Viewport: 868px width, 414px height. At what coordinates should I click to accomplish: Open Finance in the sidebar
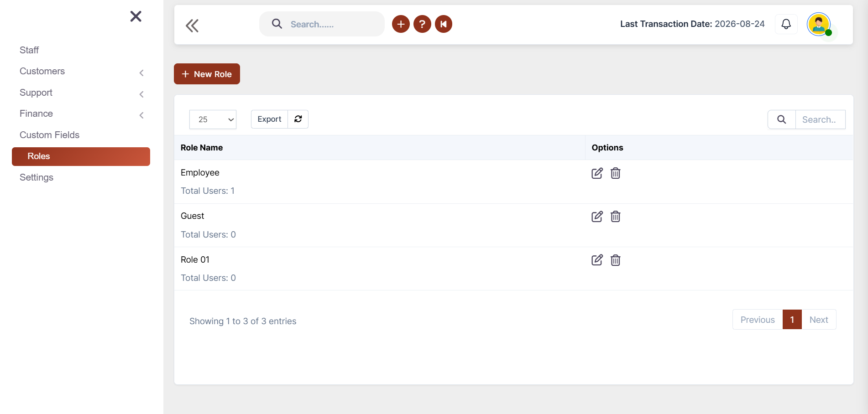(36, 114)
